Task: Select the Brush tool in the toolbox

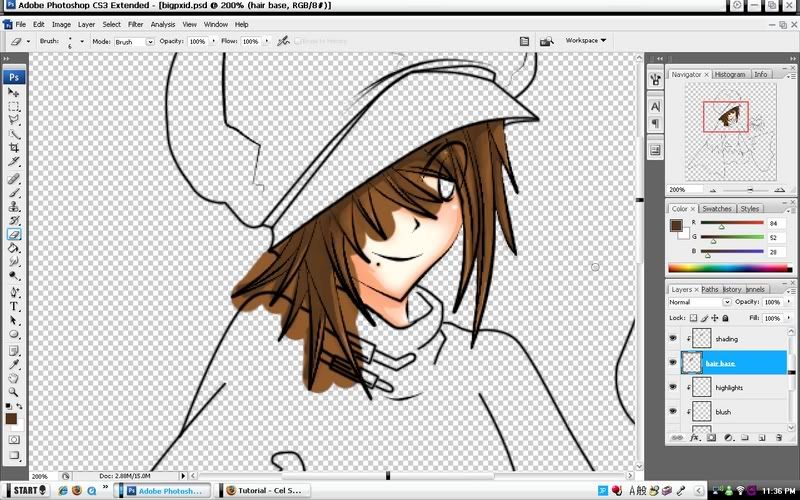Action: tap(13, 193)
